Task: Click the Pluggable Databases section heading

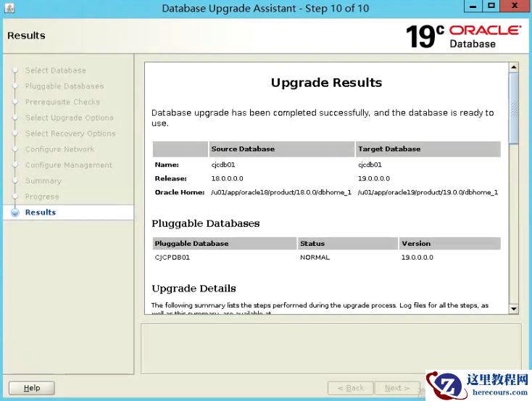Action: (206, 224)
